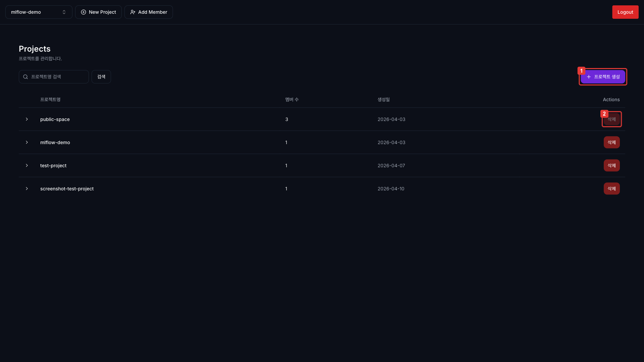Delete the test-project entry
The height and width of the screenshot is (362, 644).
tap(611, 166)
